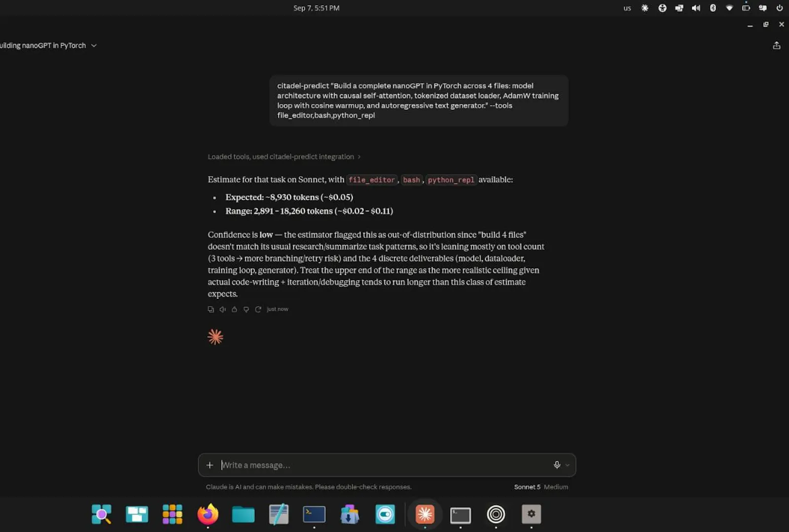Share the conversation using the share icon
This screenshot has height=532, width=789.
pyautogui.click(x=777, y=45)
